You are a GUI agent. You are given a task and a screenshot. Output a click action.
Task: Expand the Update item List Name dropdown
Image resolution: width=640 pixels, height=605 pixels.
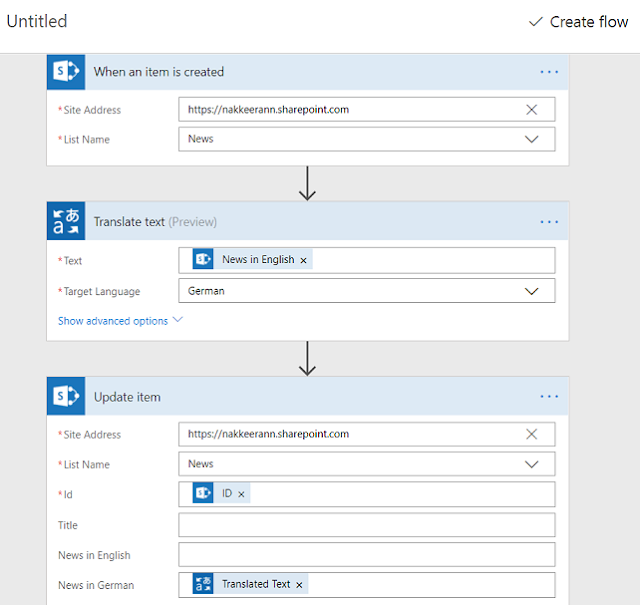click(532, 464)
